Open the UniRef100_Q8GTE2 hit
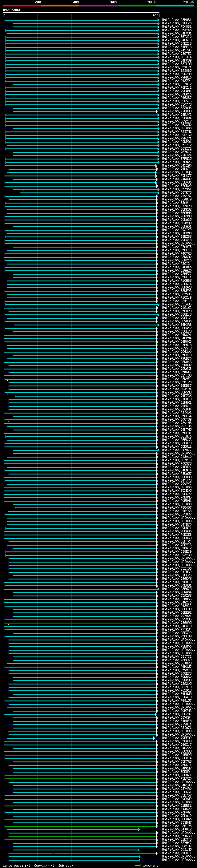 177,54
